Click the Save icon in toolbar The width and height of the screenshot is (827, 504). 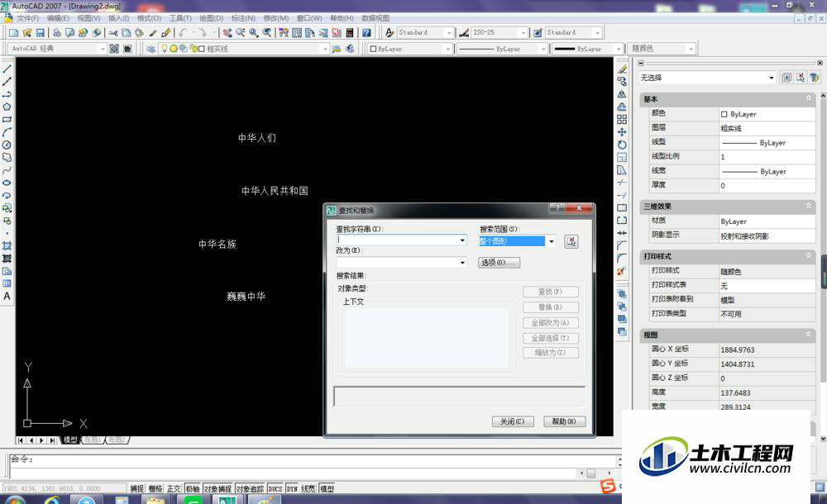click(x=40, y=33)
